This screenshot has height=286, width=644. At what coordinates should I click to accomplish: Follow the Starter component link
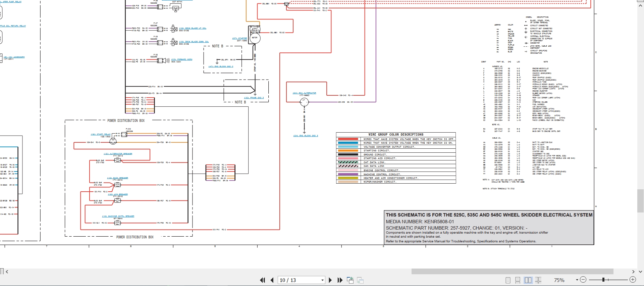click(x=239, y=38)
